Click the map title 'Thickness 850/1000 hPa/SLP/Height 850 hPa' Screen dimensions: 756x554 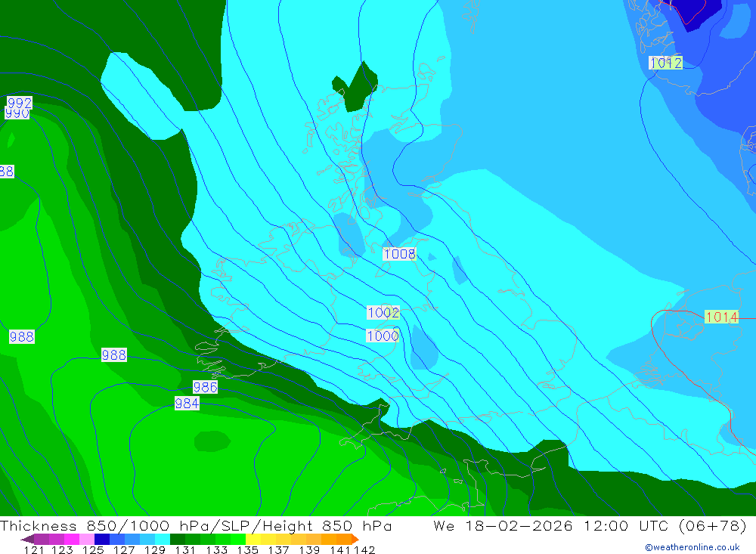pyautogui.click(x=196, y=525)
